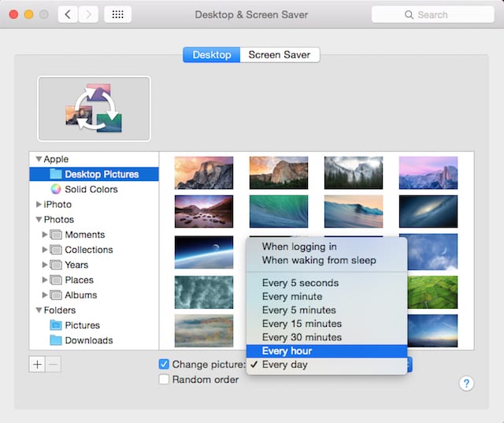Select the Solid Colors color wheel icon
The image size is (504, 423).
(x=56, y=189)
